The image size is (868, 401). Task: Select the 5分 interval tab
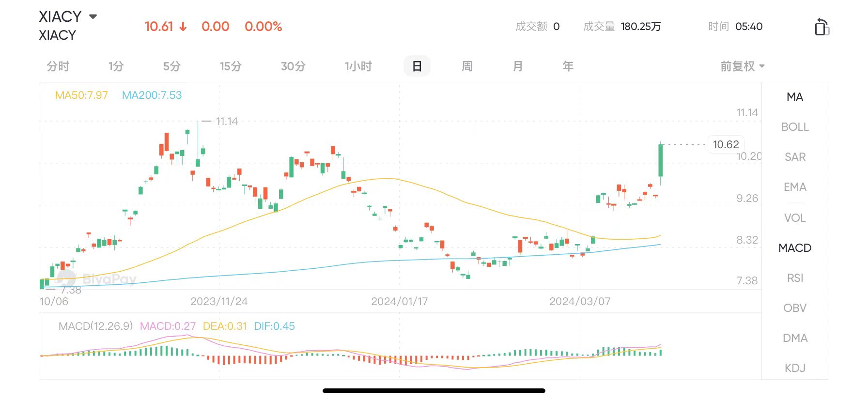pos(172,66)
